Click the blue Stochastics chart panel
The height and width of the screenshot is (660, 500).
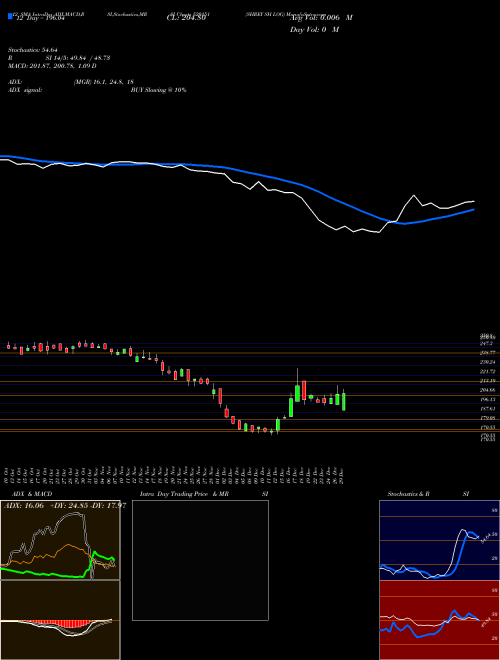click(439, 540)
